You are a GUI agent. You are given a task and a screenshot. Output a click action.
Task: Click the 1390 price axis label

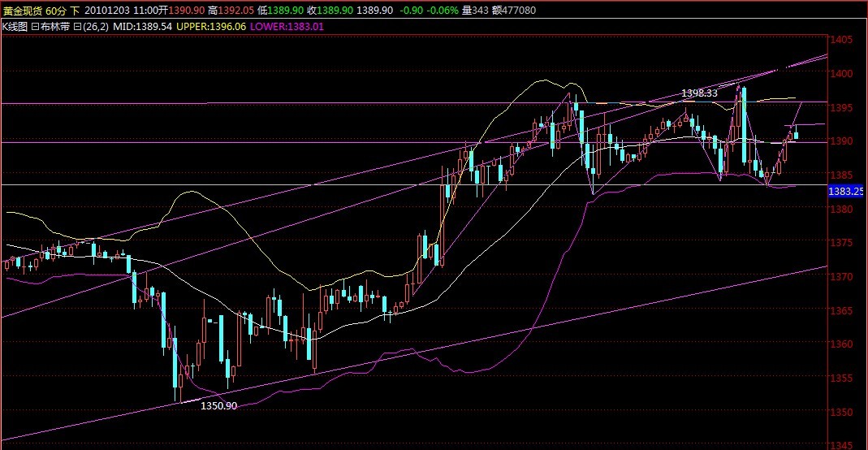tap(841, 141)
